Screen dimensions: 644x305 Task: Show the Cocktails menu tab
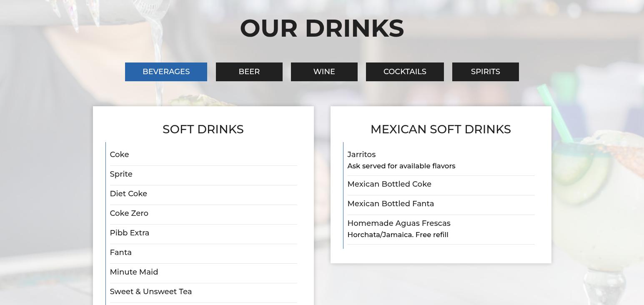pos(404,72)
